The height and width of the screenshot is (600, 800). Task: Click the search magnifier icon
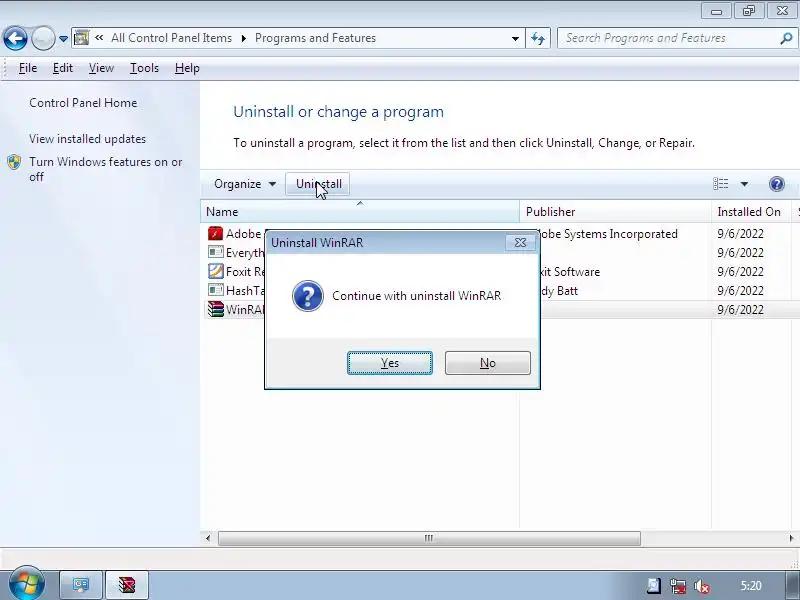[x=786, y=38]
